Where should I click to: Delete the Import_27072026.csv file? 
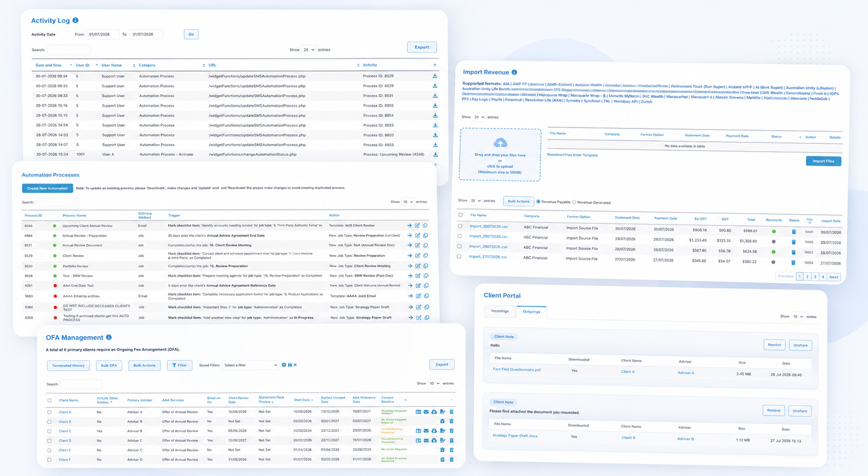click(793, 263)
